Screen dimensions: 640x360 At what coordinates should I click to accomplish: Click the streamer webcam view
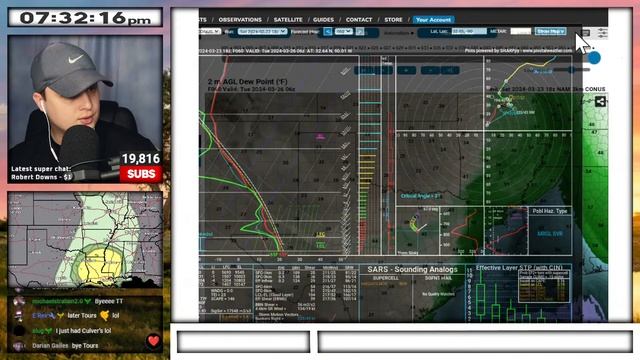85,109
